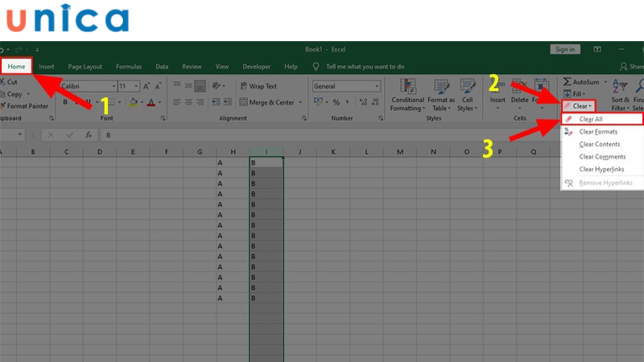Increase the indent

coord(228,102)
